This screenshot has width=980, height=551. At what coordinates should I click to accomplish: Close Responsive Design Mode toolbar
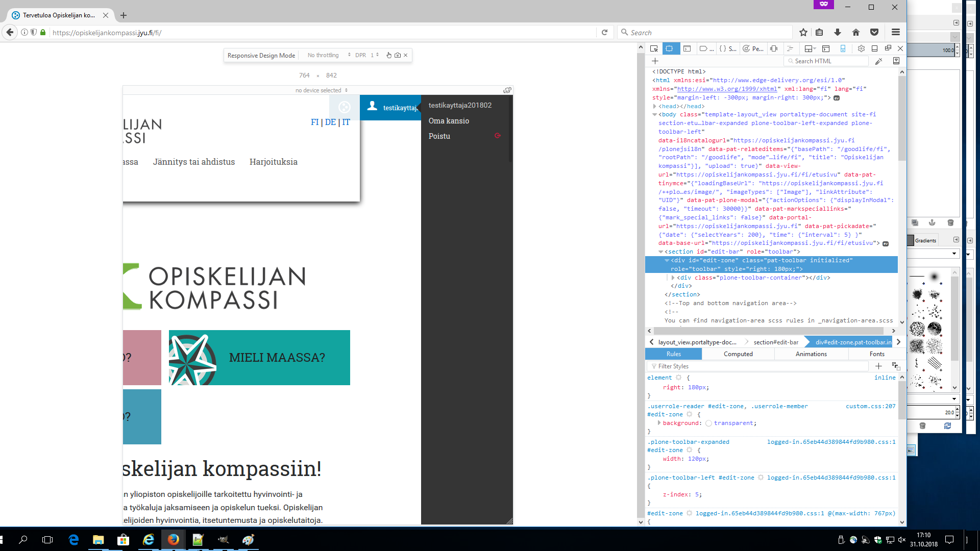click(406, 55)
